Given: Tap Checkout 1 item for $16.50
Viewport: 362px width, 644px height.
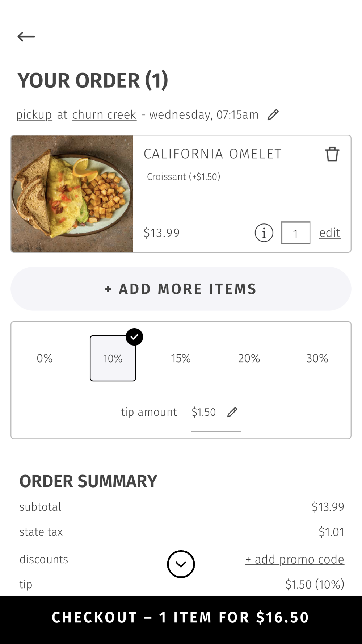Looking at the screenshot, I should click(x=181, y=618).
